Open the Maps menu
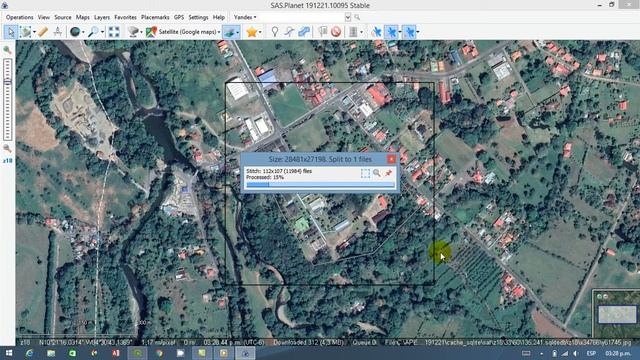 [x=82, y=17]
